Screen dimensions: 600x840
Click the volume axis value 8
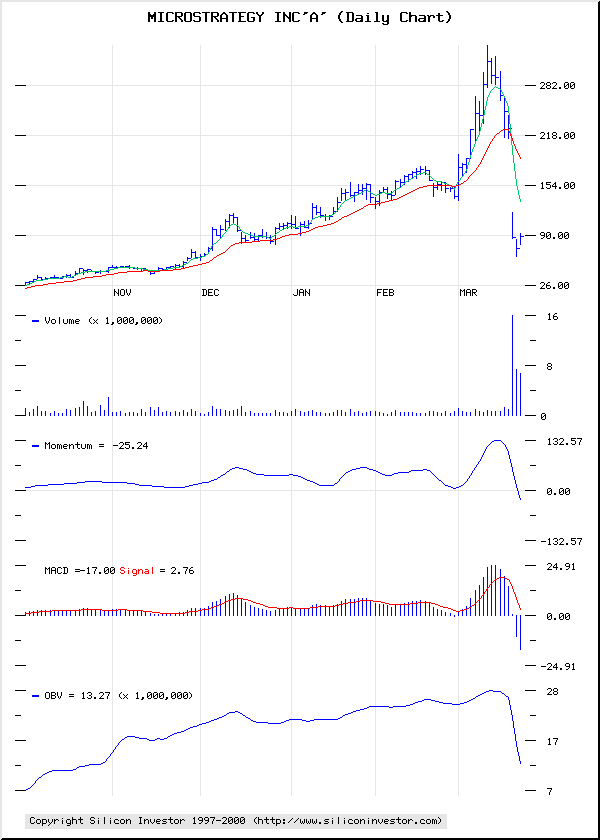coord(549,366)
